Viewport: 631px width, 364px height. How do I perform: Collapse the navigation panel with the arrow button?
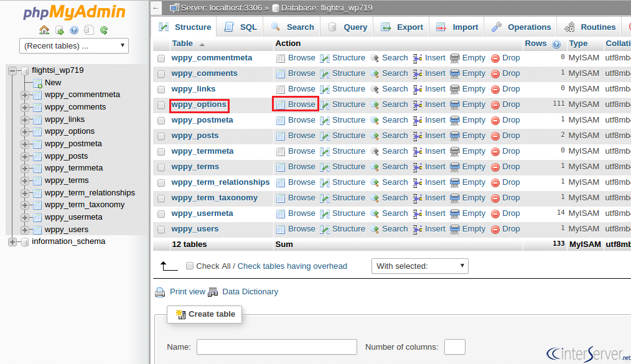pos(156,8)
